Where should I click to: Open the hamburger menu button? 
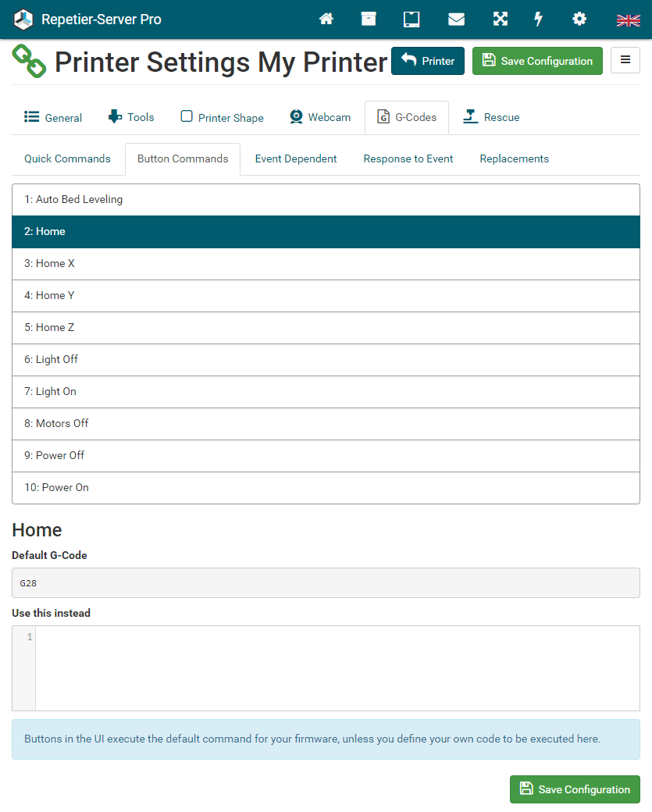pyautogui.click(x=625, y=60)
